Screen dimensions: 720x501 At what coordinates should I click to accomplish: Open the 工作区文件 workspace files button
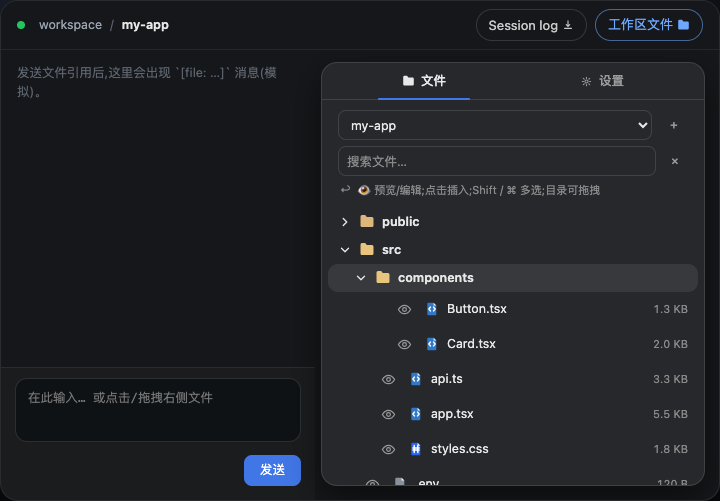tap(648, 25)
